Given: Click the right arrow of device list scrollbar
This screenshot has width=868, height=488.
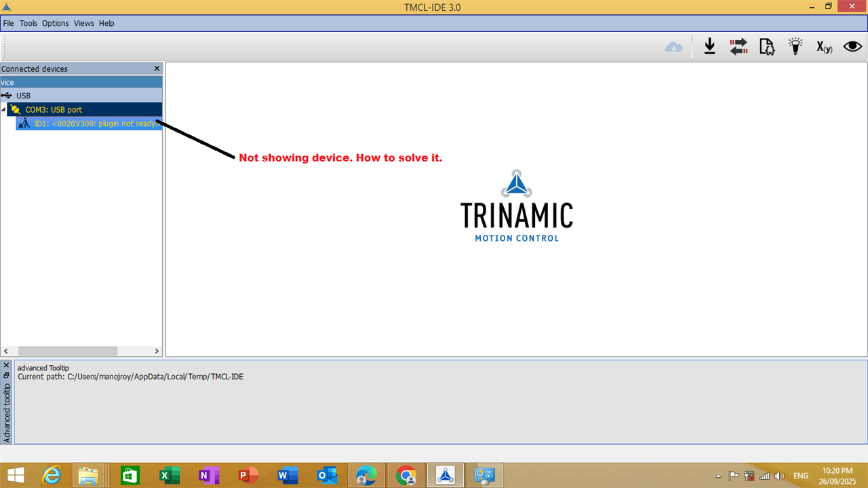Looking at the screenshot, I should pos(157,352).
